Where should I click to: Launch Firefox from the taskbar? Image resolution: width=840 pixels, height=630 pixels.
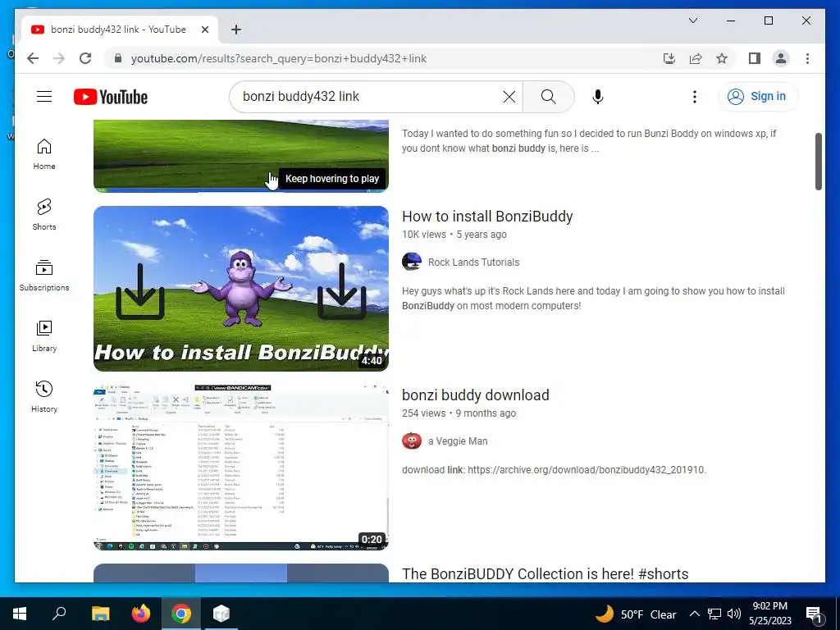[141, 614]
